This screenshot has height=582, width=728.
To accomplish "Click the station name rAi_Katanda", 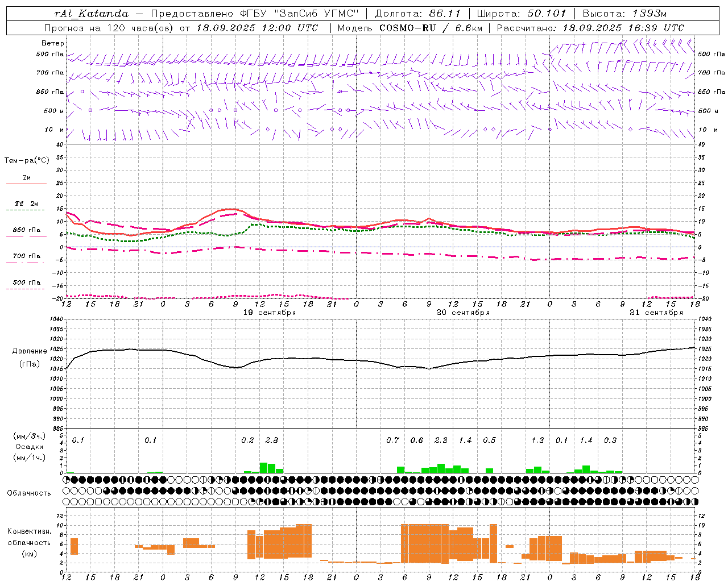I will pyautogui.click(x=92, y=14).
